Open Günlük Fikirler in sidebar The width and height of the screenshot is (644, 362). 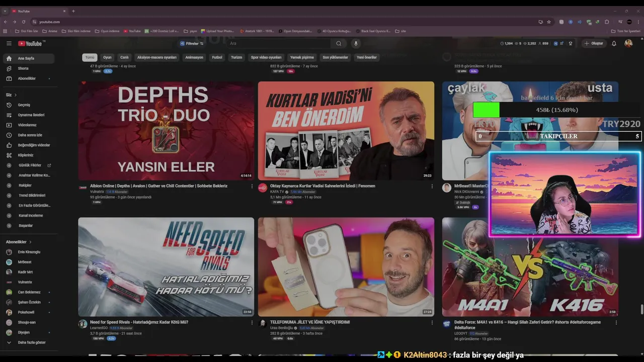pyautogui.click(x=28, y=165)
